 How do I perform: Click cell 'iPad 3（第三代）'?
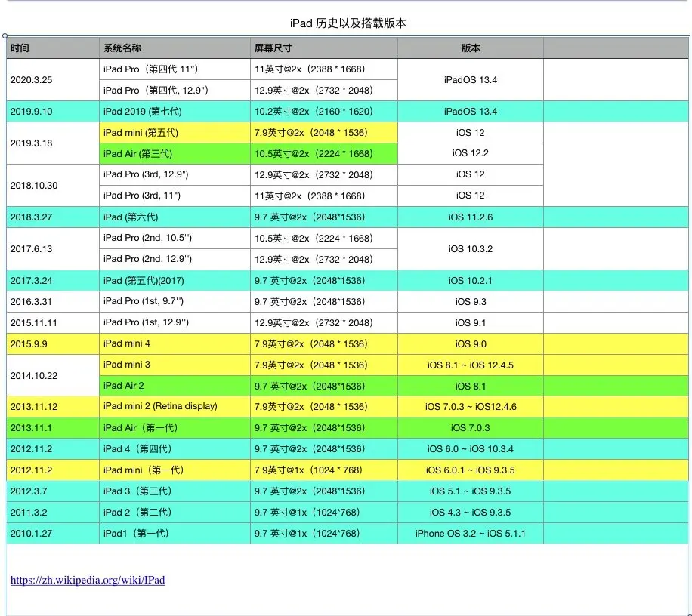[175, 491]
